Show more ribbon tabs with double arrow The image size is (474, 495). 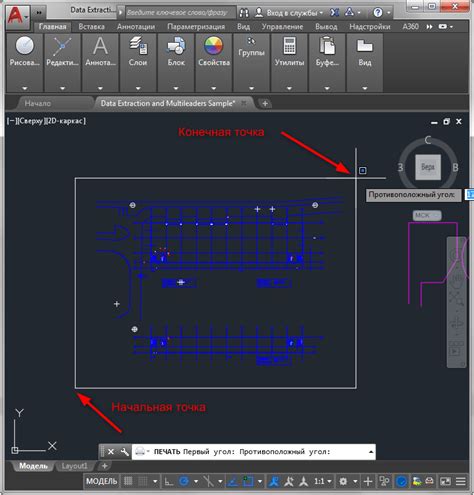429,26
